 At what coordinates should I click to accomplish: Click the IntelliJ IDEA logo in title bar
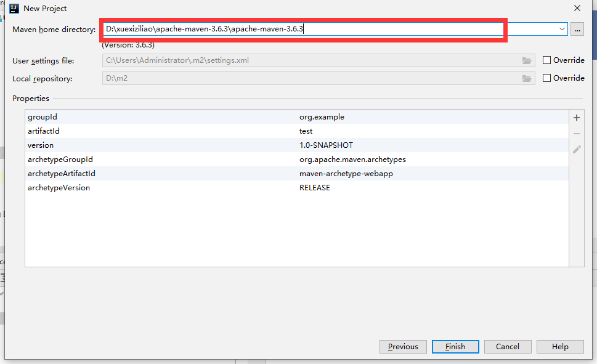14,9
